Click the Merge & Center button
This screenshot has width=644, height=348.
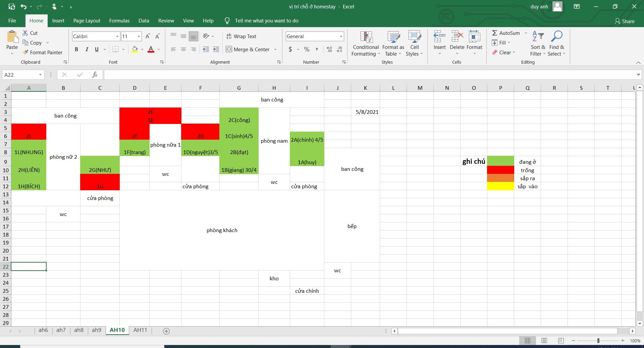(x=248, y=49)
